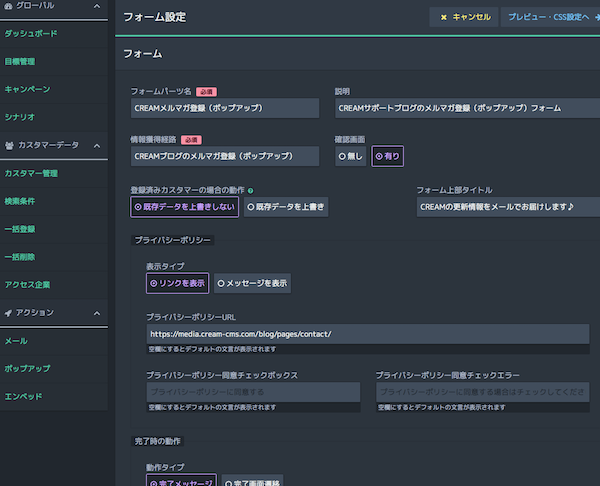Click the X icon on キャンセル button
Image resolution: width=600 pixels, height=486 pixels.
(443, 17)
